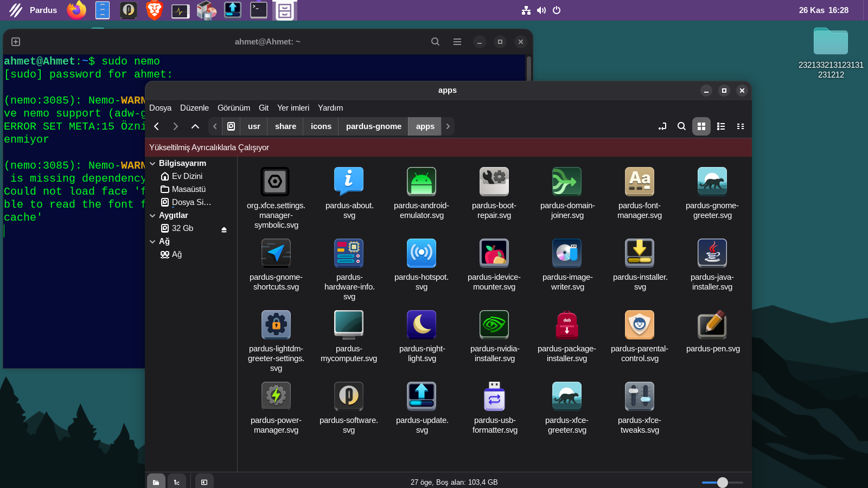Select pardus-hotspot.svg file
This screenshot has width=868, height=488.
(421, 253)
